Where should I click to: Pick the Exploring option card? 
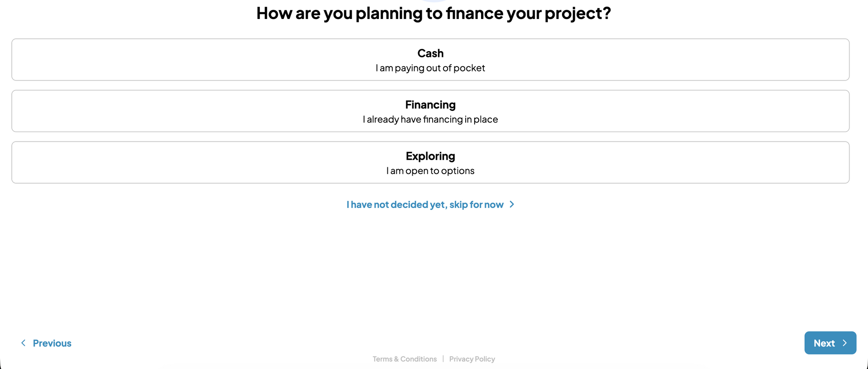click(x=430, y=162)
